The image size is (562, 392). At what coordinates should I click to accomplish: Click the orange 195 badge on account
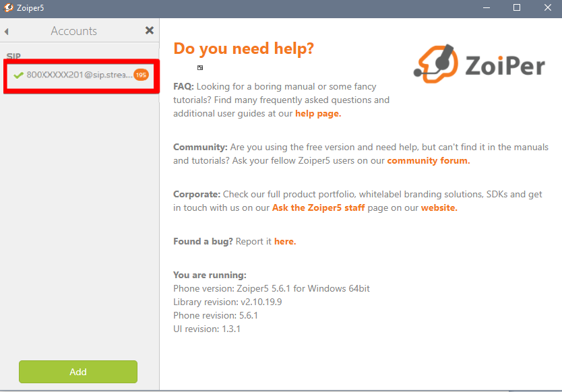pyautogui.click(x=141, y=75)
